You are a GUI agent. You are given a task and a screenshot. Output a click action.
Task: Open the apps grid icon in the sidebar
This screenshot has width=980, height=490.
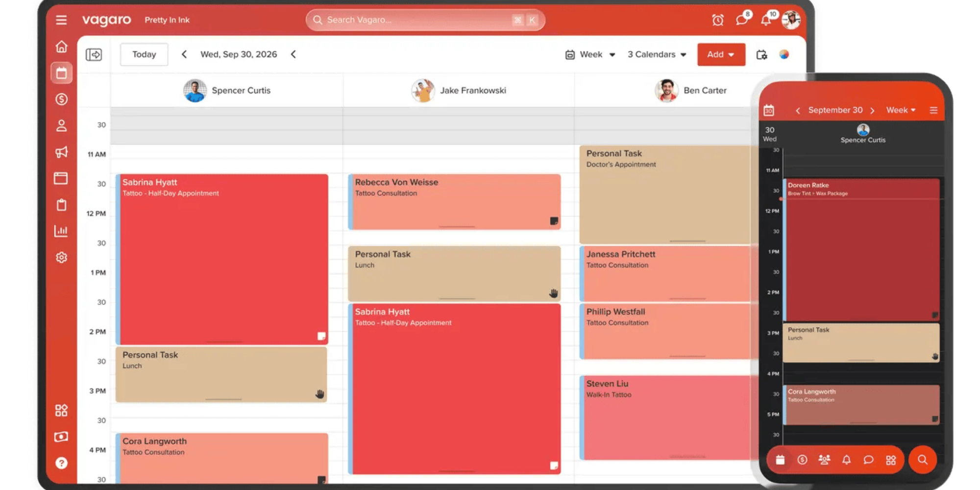[61, 410]
